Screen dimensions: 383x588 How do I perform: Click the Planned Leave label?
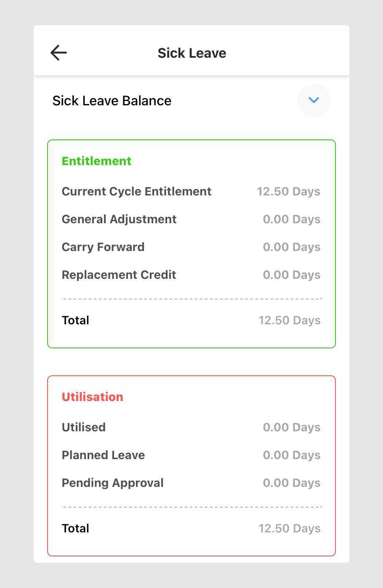tap(103, 455)
